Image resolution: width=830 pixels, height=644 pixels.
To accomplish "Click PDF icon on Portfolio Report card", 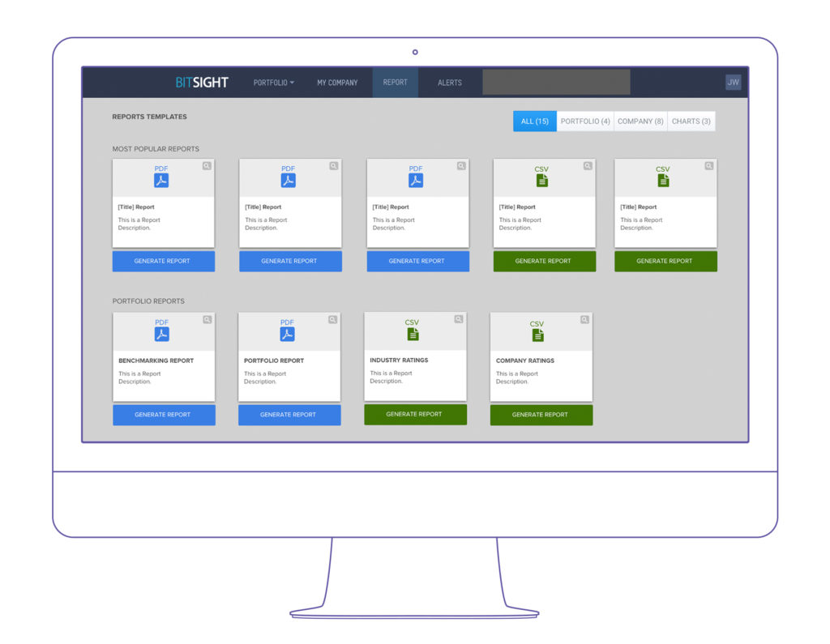I will click(x=287, y=335).
